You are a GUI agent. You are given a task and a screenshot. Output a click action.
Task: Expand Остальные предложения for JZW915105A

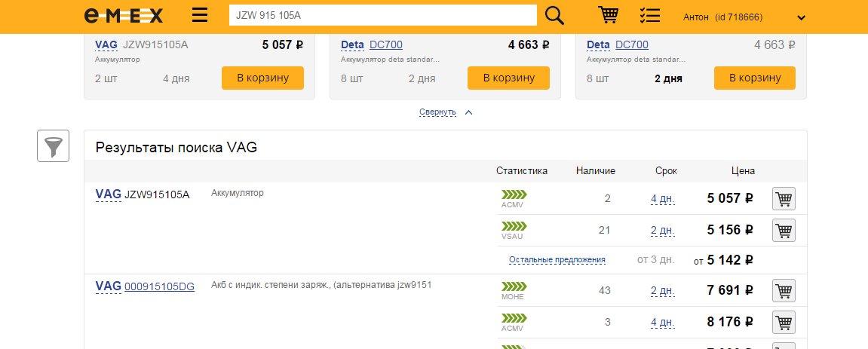click(x=557, y=259)
